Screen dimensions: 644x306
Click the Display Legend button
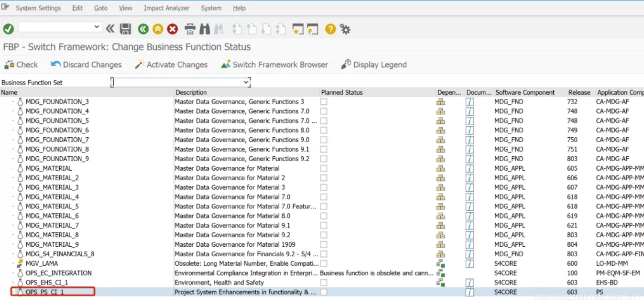tap(374, 65)
